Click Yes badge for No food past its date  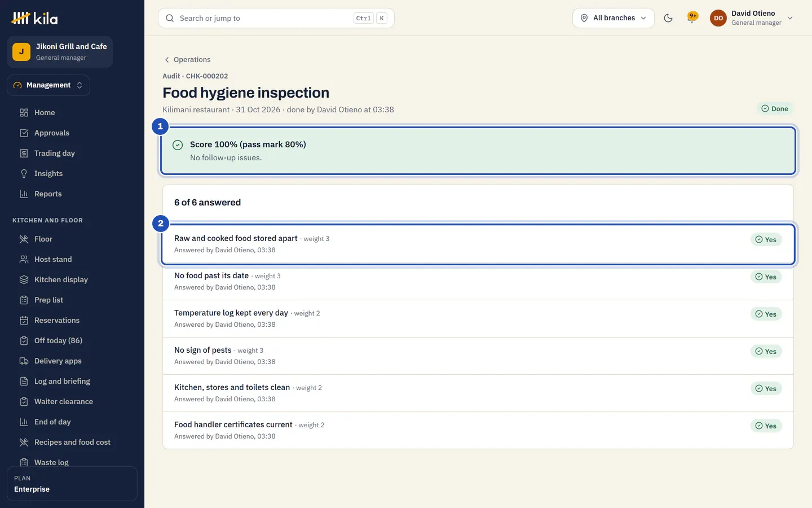tap(766, 277)
